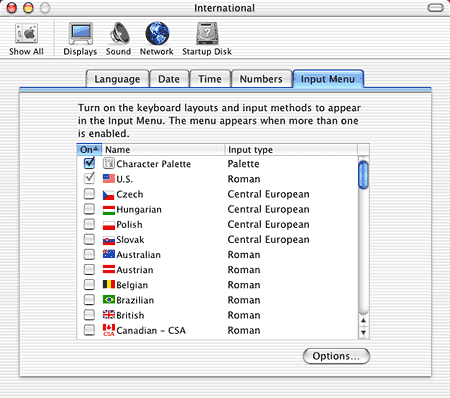Enable the Hungarian keyboard layout

coord(89,209)
